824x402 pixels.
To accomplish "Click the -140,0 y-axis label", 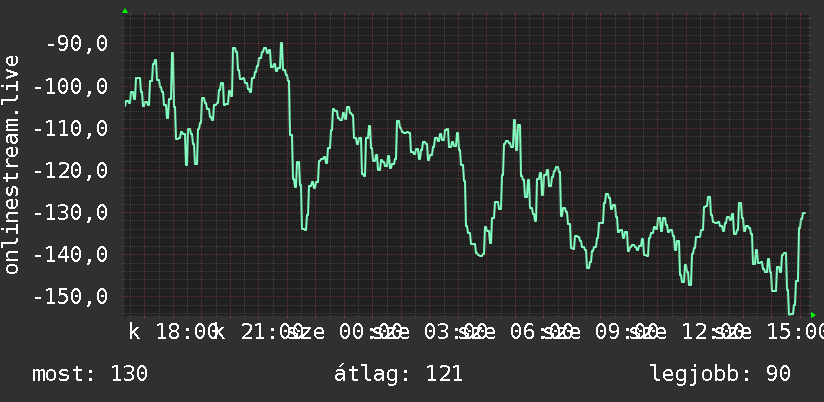I will click(x=71, y=254).
